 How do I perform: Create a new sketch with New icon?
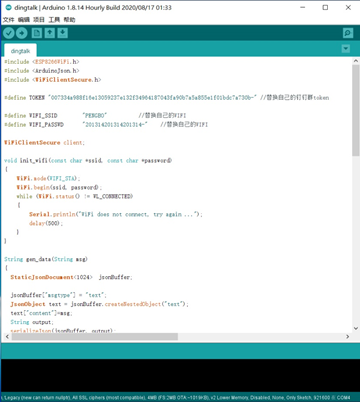[x=37, y=33]
